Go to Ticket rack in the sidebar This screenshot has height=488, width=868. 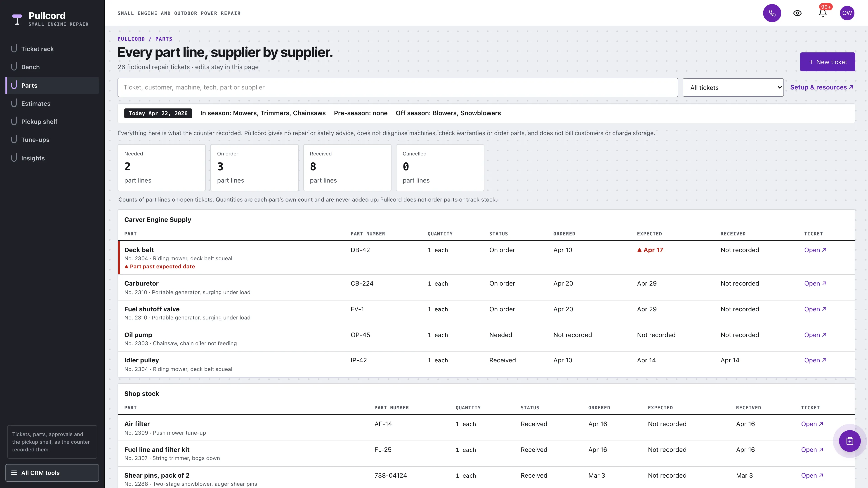[x=52, y=49]
